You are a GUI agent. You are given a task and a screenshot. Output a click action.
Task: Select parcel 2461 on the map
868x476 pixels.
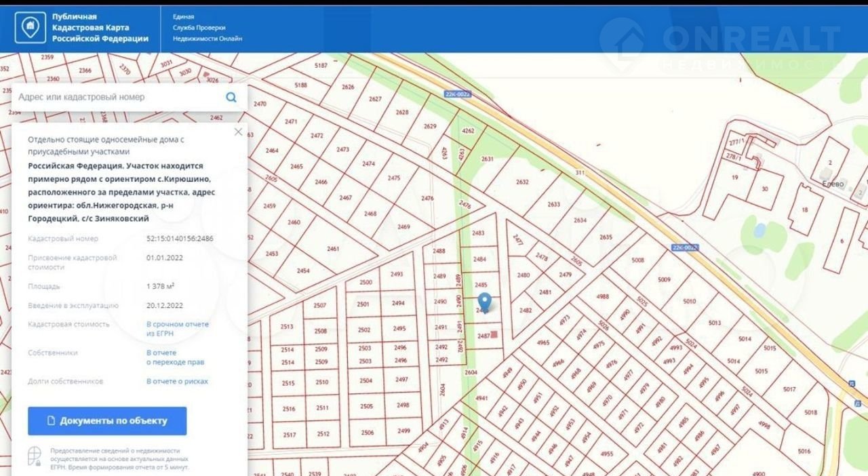pyautogui.click(x=332, y=249)
